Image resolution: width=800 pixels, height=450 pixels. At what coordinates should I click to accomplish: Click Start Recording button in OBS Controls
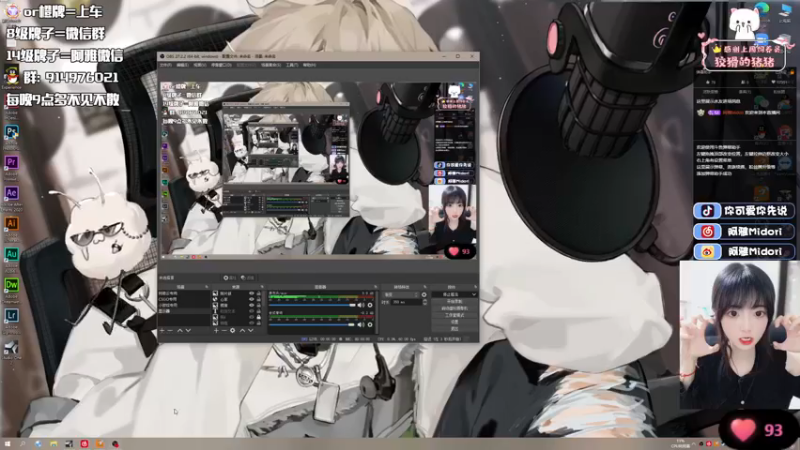pos(454,302)
